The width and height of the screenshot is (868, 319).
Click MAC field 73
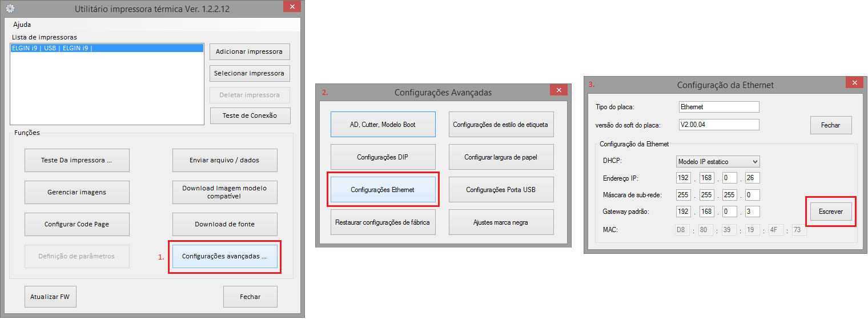pyautogui.click(x=799, y=230)
